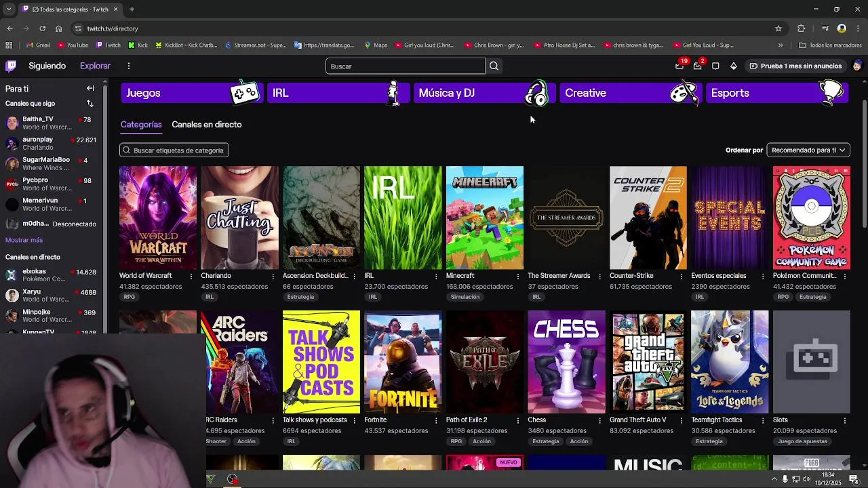Image resolution: width=868 pixels, height=488 pixels.
Task: Click the Bits diamond icon
Action: 733,66
